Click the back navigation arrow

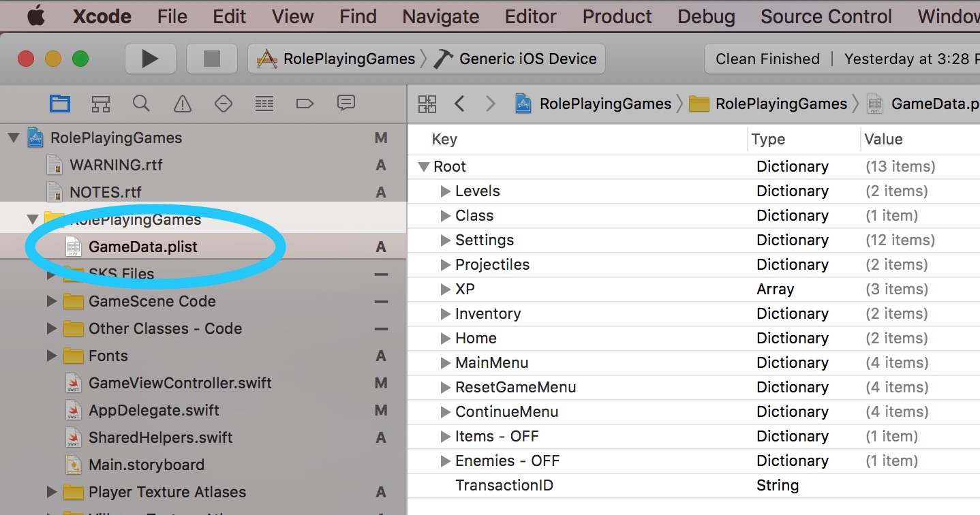[x=459, y=103]
